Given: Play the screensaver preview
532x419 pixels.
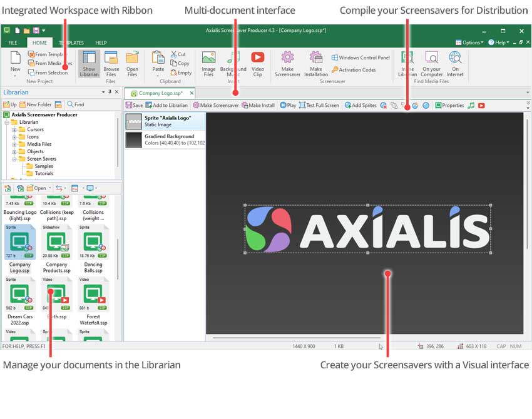Looking at the screenshot, I should click(288, 106).
